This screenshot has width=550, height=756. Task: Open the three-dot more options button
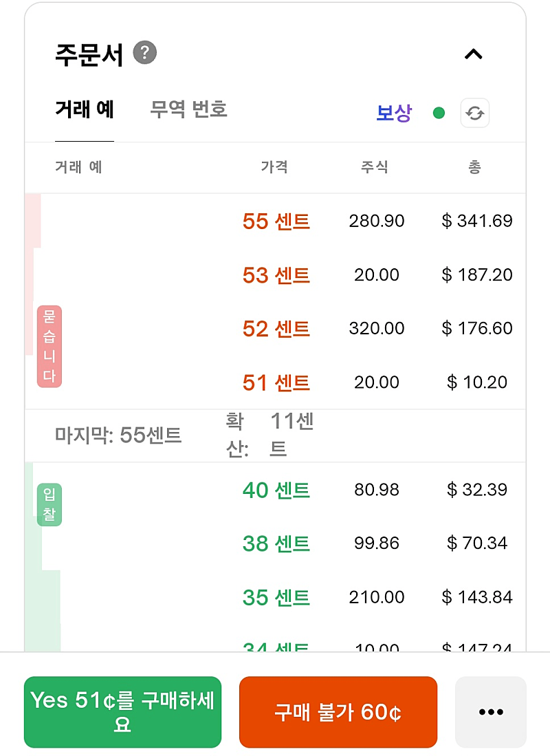coord(490,712)
